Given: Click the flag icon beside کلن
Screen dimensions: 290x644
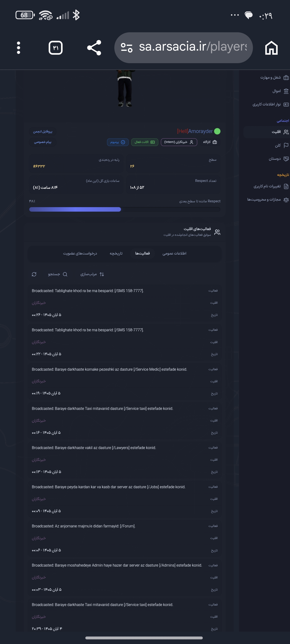Looking at the screenshot, I should 286,146.
